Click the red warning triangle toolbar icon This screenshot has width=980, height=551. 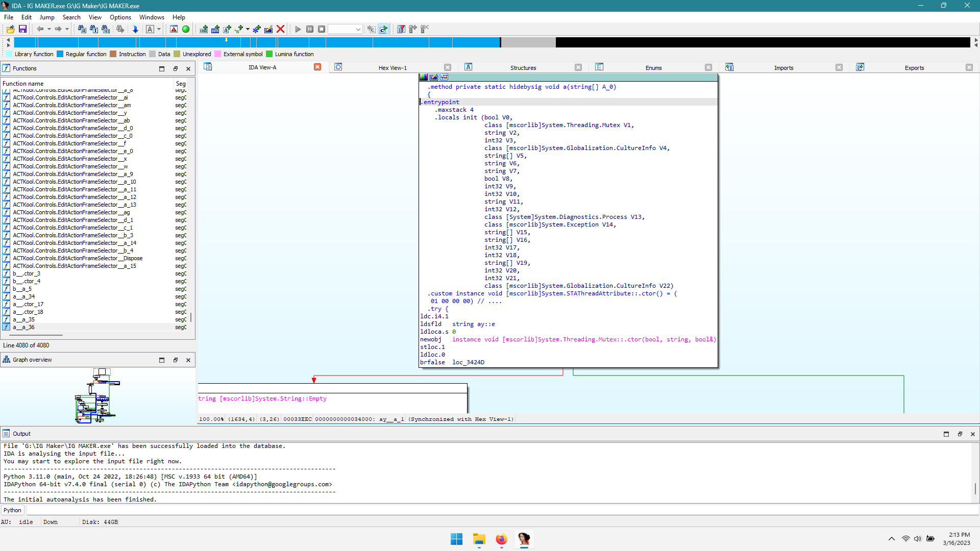[174, 29]
